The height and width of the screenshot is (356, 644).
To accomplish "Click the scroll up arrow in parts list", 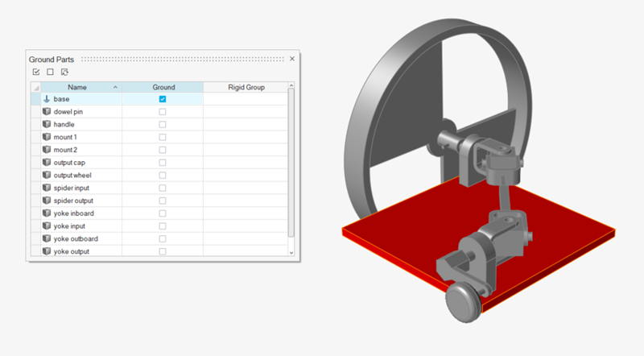I will coord(291,86).
